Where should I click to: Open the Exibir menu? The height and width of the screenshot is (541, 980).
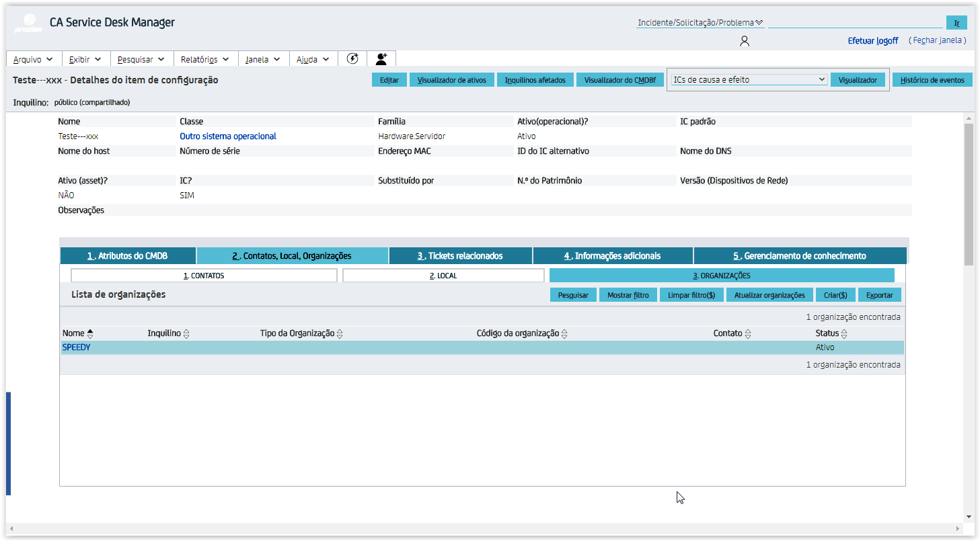point(86,59)
